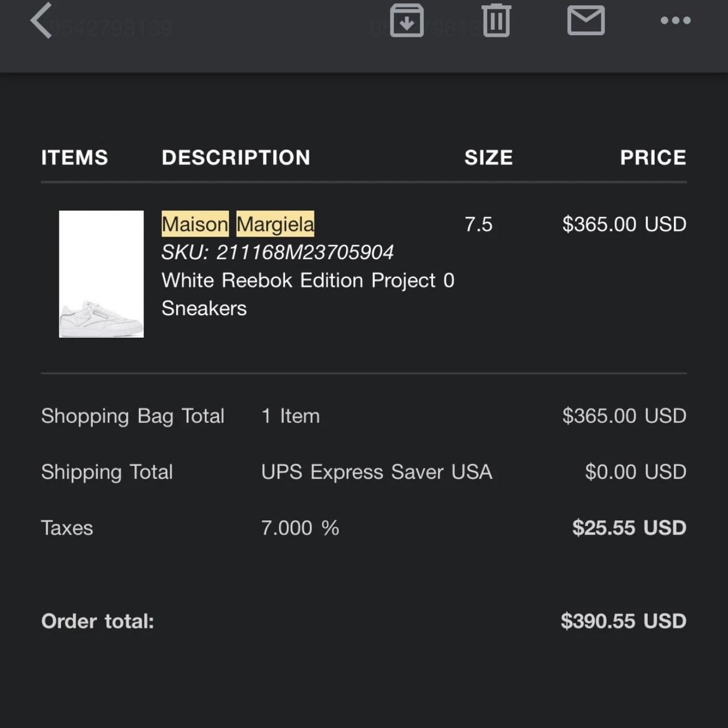Tap the PRICE column header
Image resolution: width=728 pixels, height=728 pixels.
pos(653,158)
